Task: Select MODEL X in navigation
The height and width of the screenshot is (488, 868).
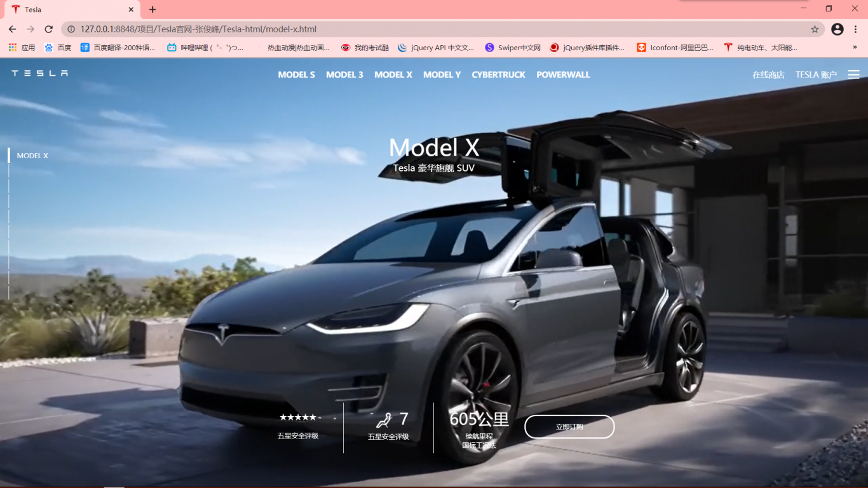Action: point(393,75)
